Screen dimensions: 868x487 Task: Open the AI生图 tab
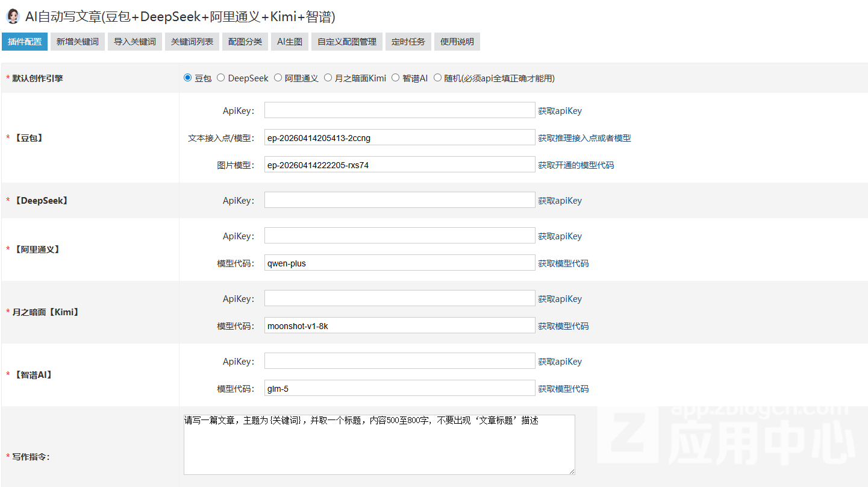point(290,42)
